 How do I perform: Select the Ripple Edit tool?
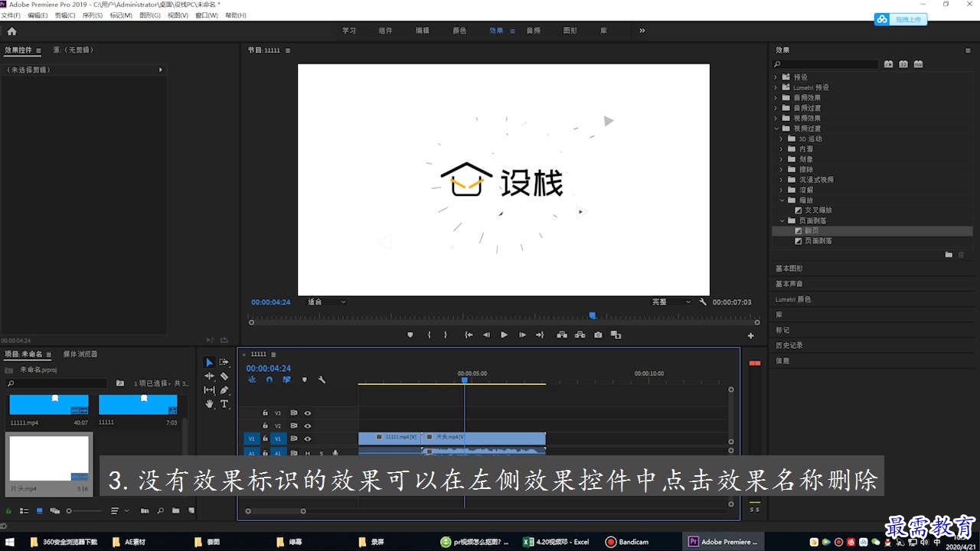[209, 376]
